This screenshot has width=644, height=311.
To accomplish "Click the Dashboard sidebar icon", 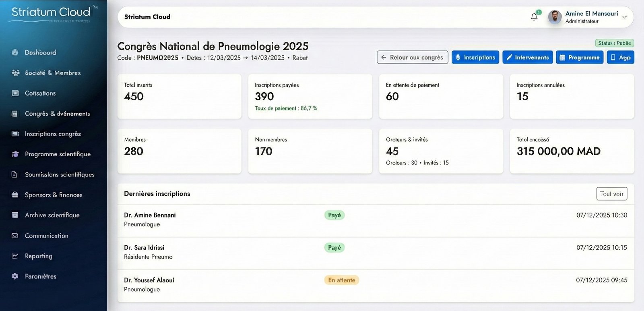I will (15, 52).
